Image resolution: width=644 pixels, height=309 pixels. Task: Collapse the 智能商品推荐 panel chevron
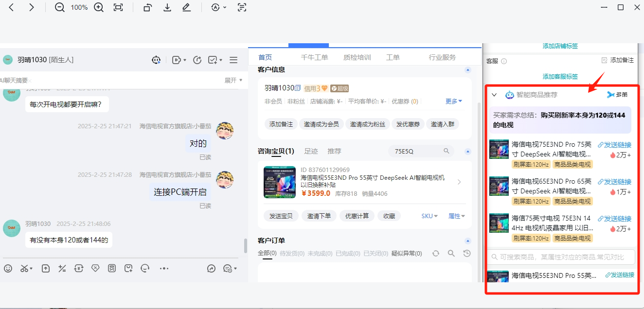click(494, 95)
